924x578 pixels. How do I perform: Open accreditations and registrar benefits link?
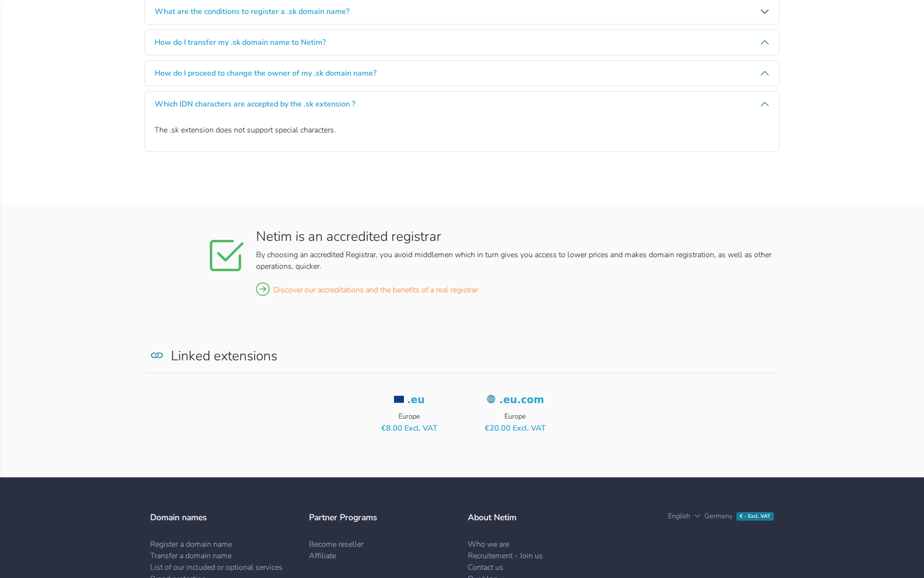point(375,290)
